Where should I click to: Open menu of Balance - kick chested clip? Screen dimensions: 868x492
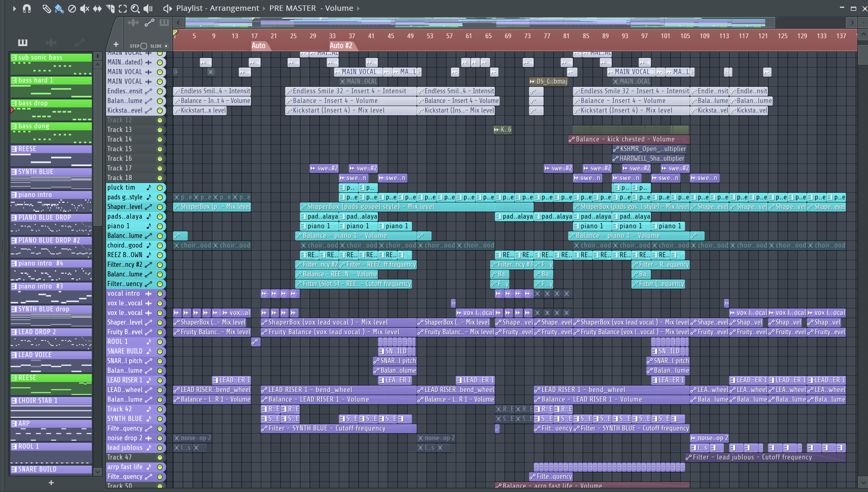click(571, 139)
